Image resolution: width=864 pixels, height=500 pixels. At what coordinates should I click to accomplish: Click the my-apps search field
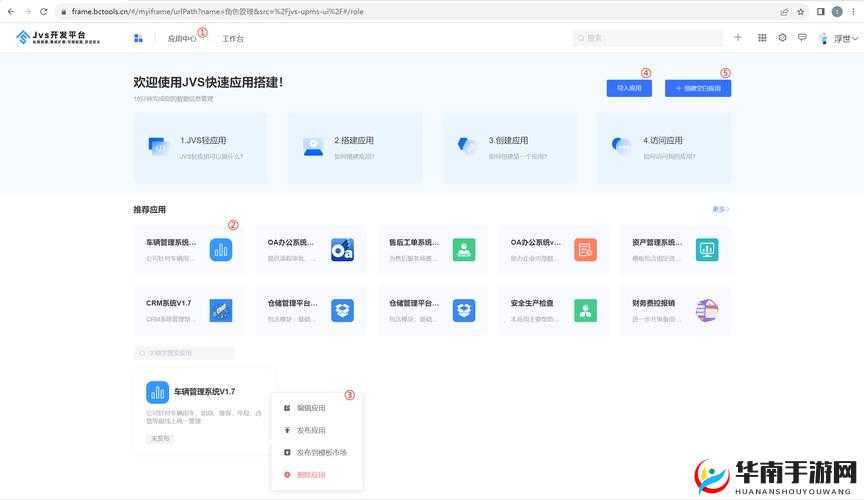[184, 353]
